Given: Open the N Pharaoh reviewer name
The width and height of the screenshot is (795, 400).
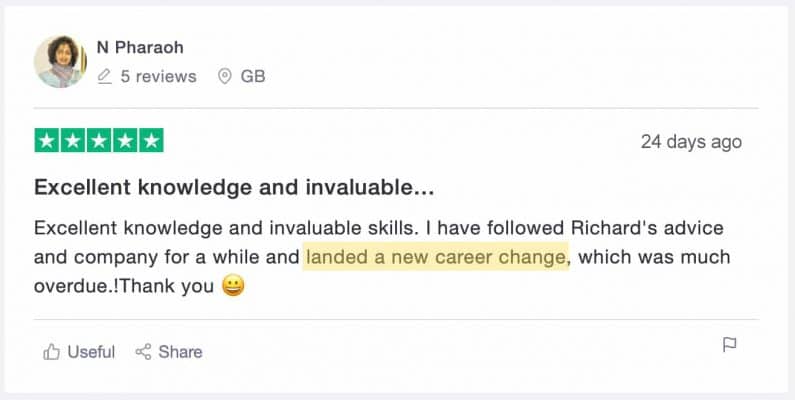Looking at the screenshot, I should (x=140, y=47).
